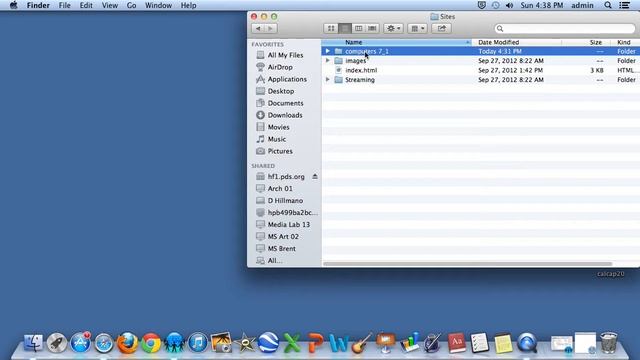Viewport: 640px width, 360px height.
Task: Select the images folder row
Action: [480, 60]
